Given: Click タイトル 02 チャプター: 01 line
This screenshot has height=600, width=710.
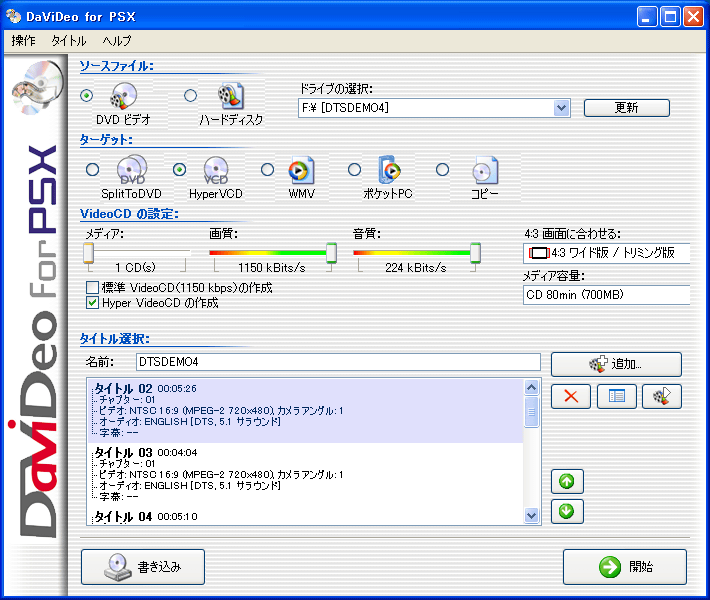Looking at the screenshot, I should point(127,399).
